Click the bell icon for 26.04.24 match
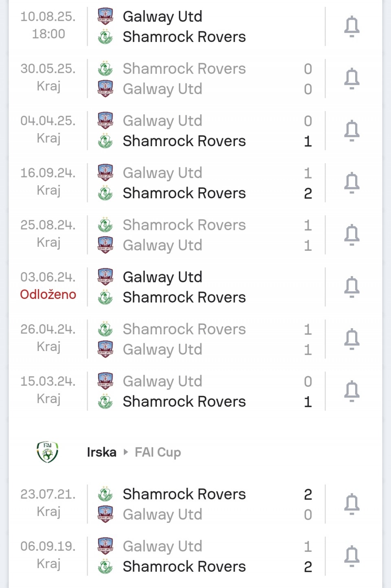Viewport: 391px width, 588px height. (352, 340)
